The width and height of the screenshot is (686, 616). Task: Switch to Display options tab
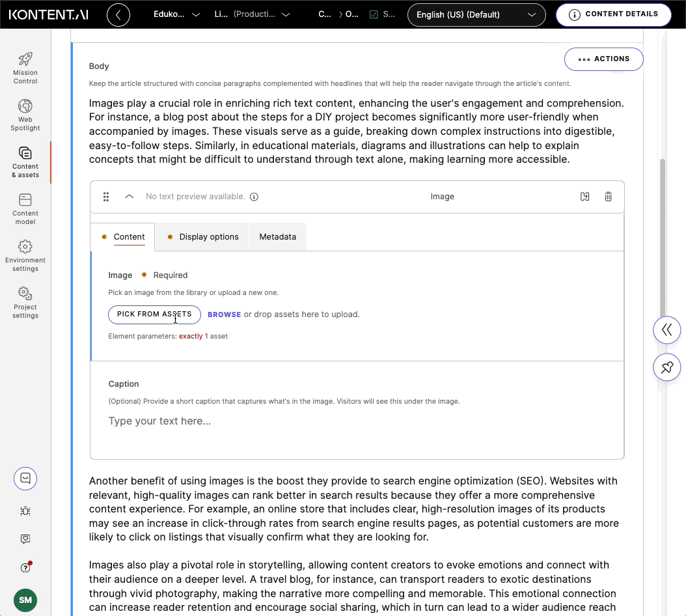pos(202,237)
